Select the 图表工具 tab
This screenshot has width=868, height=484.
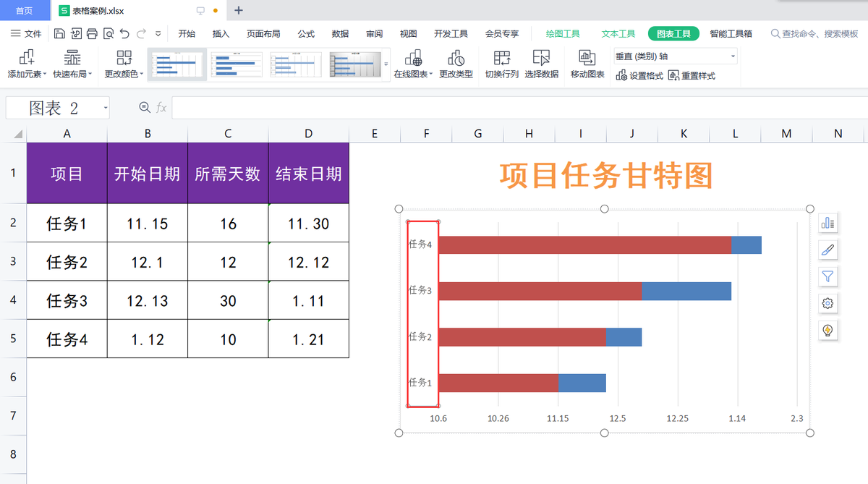pos(673,33)
